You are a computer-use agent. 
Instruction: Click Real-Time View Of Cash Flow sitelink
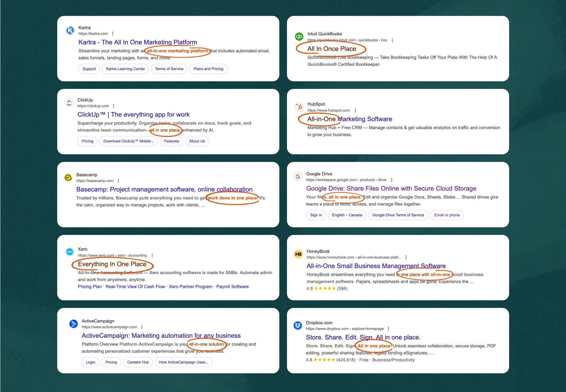coord(135,287)
